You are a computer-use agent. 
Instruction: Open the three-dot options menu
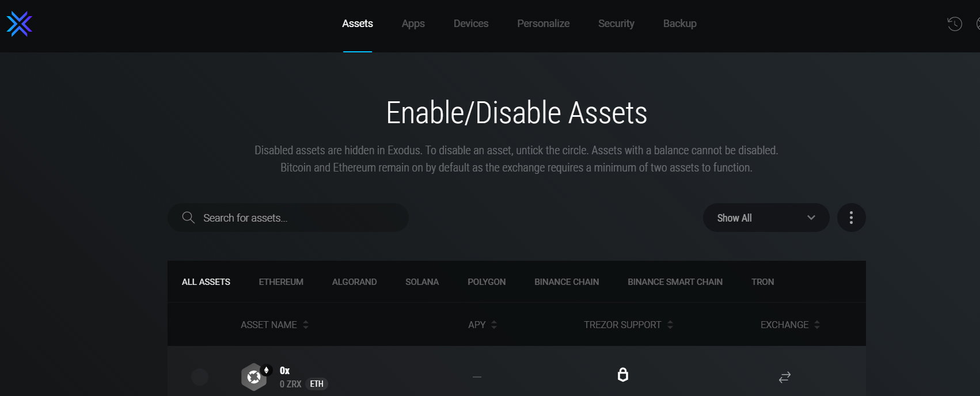point(851,218)
